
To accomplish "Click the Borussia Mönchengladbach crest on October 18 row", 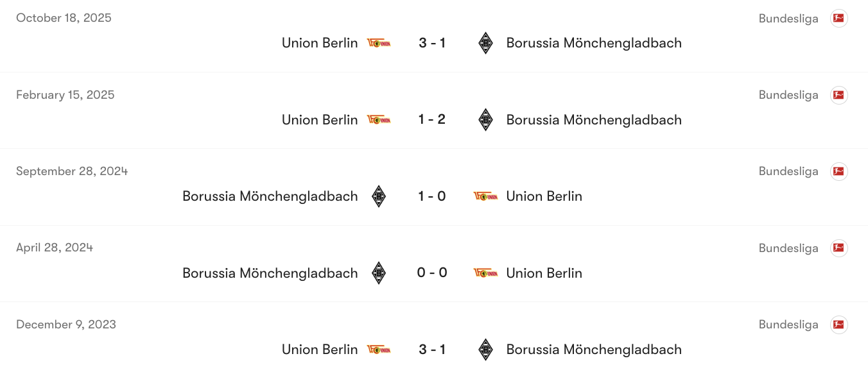I will click(485, 42).
